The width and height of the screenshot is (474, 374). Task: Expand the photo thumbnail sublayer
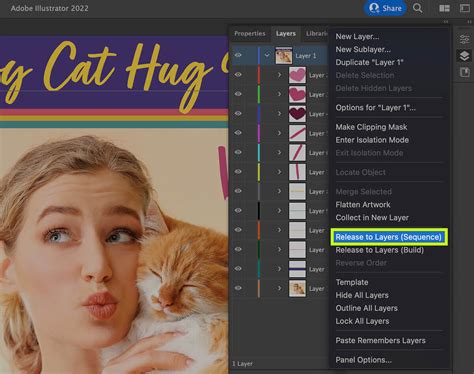point(279,288)
